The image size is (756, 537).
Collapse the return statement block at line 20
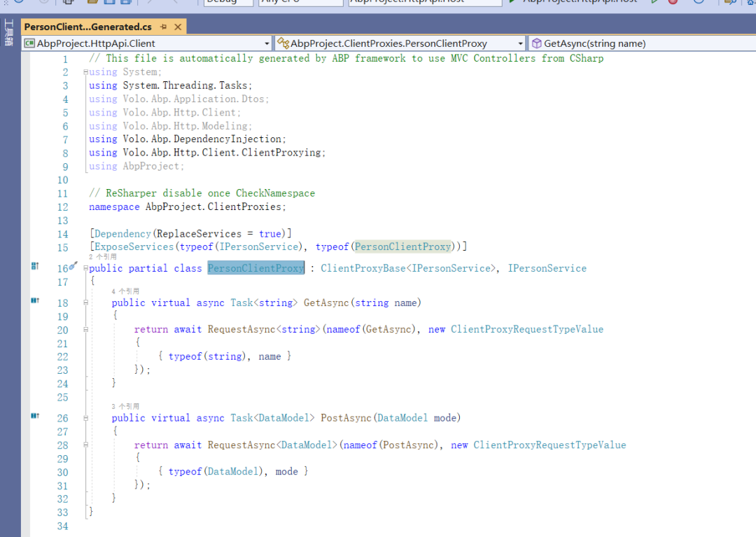(86, 330)
